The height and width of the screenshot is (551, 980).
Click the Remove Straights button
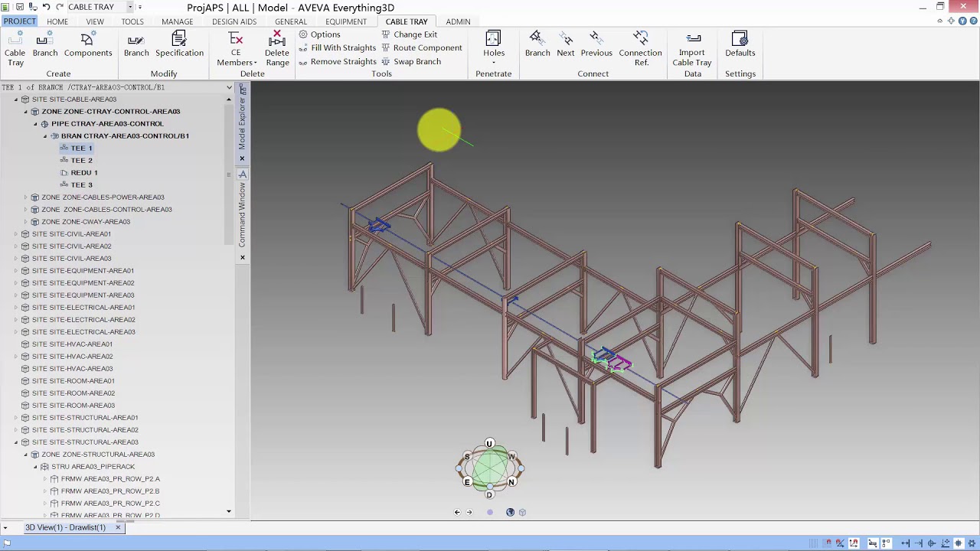point(337,62)
